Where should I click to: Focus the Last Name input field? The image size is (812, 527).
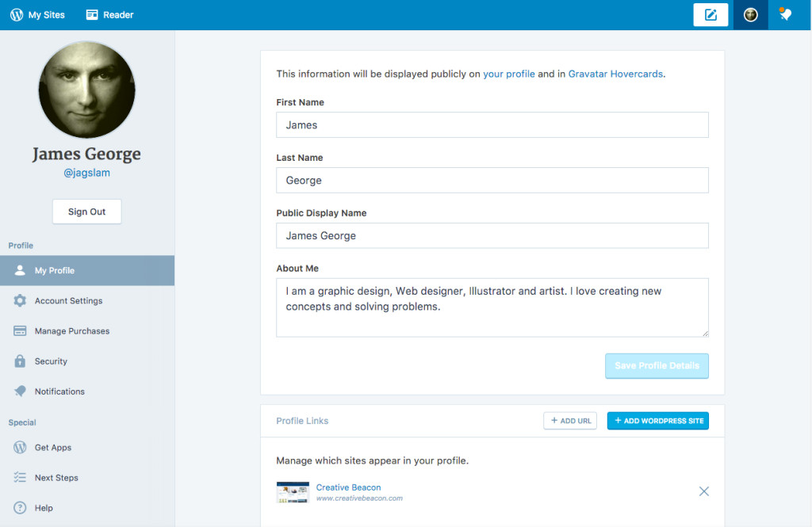(492, 180)
